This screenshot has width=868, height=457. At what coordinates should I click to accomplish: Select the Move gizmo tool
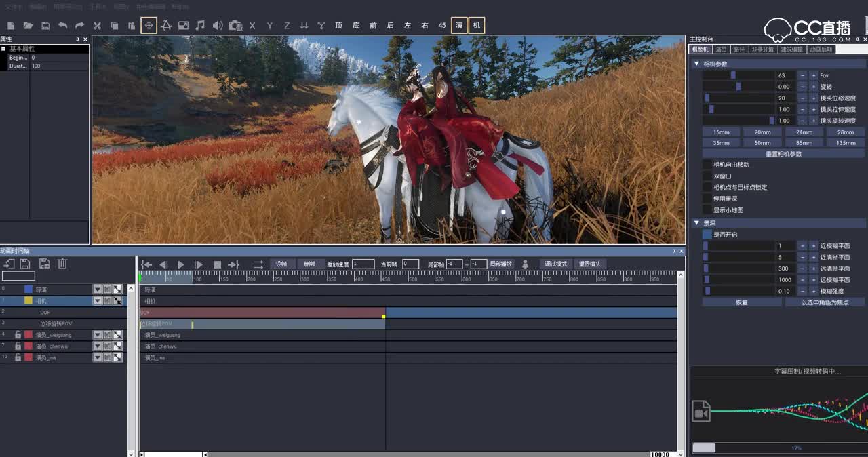click(x=149, y=26)
